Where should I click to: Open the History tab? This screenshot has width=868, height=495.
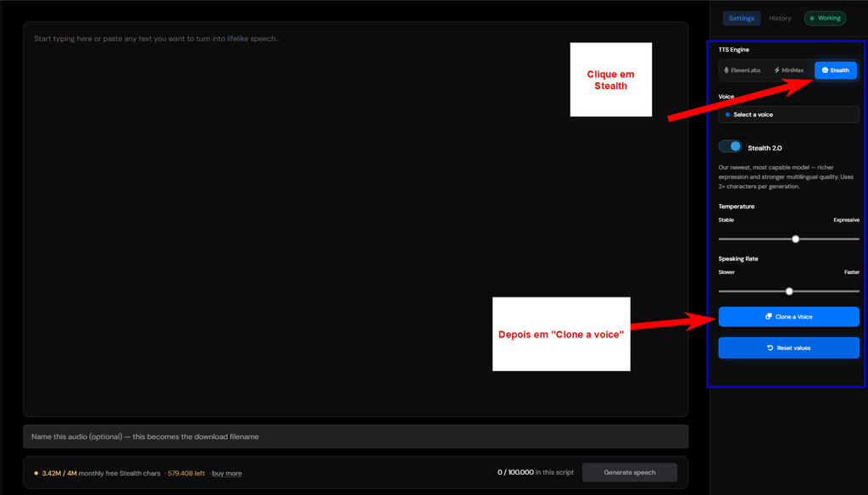coord(780,19)
